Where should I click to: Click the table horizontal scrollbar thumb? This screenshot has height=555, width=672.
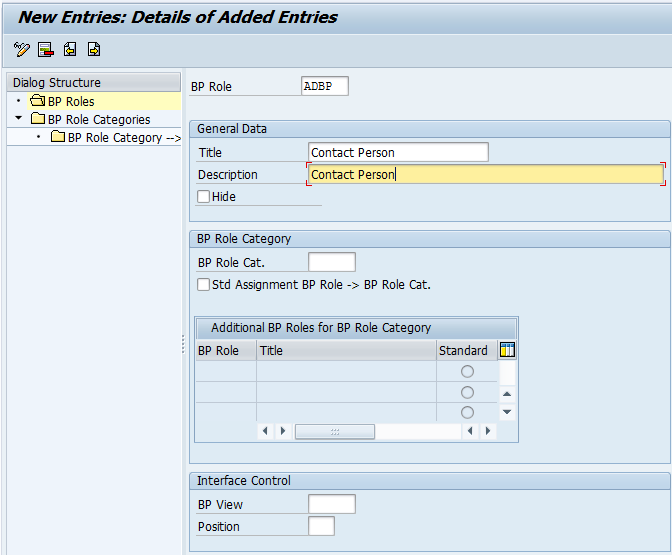pos(335,431)
